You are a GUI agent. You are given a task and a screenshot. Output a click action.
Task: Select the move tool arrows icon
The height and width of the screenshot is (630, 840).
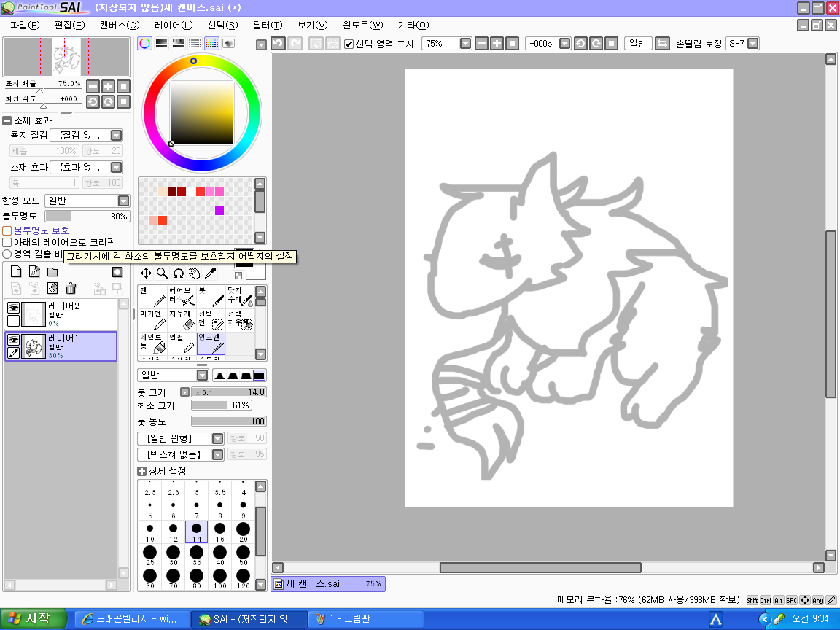click(146, 273)
